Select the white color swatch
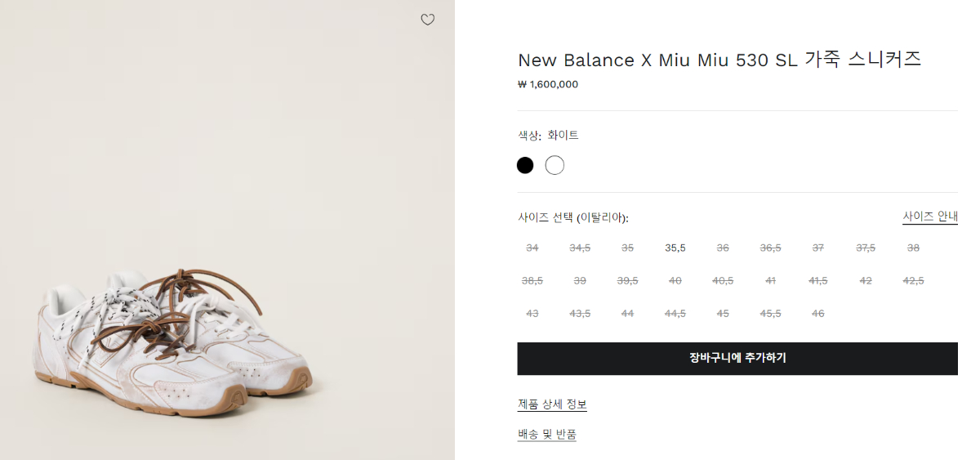The width and height of the screenshot is (980, 460). click(555, 165)
